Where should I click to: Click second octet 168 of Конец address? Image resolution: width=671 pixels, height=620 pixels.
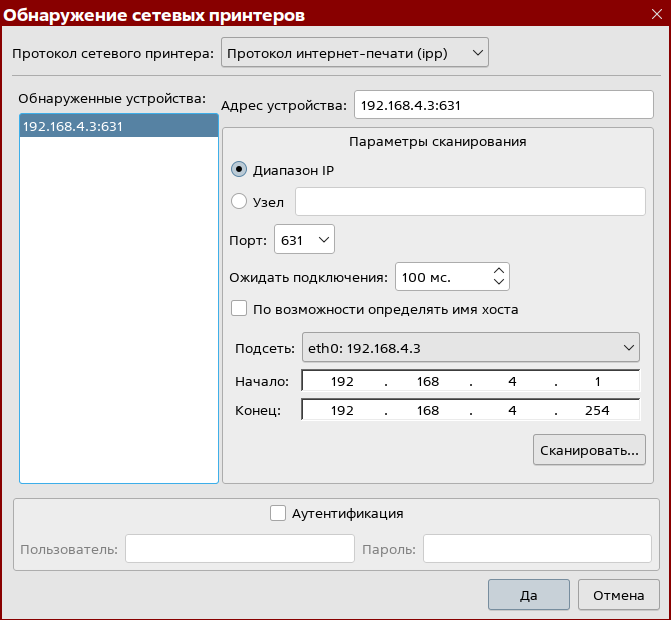pyautogui.click(x=428, y=410)
